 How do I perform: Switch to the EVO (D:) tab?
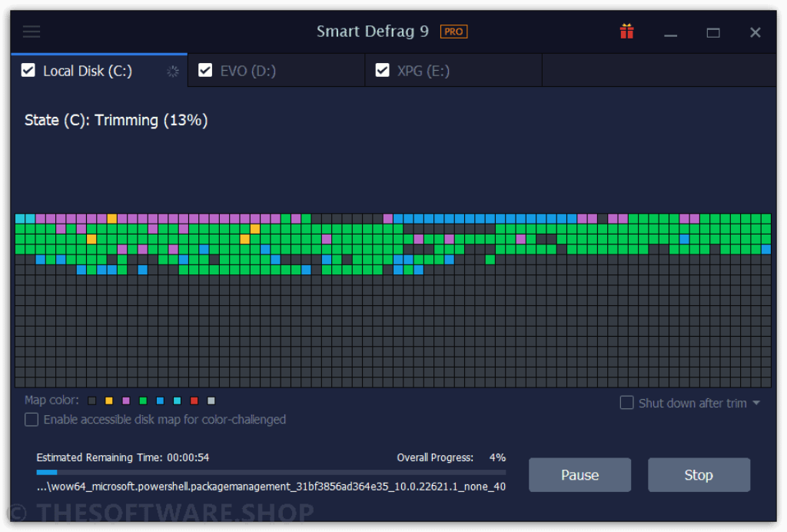[276, 71]
